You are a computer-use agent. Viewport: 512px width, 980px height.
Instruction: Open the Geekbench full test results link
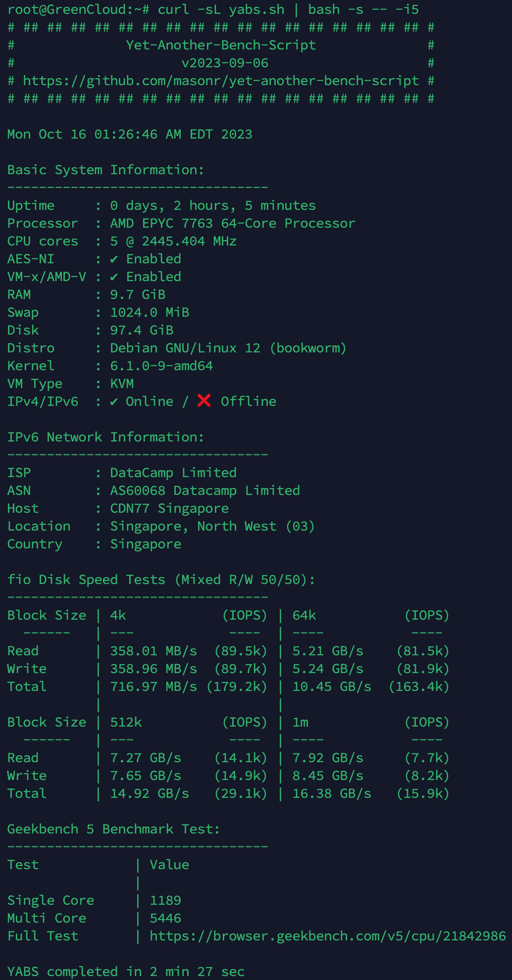point(328,936)
